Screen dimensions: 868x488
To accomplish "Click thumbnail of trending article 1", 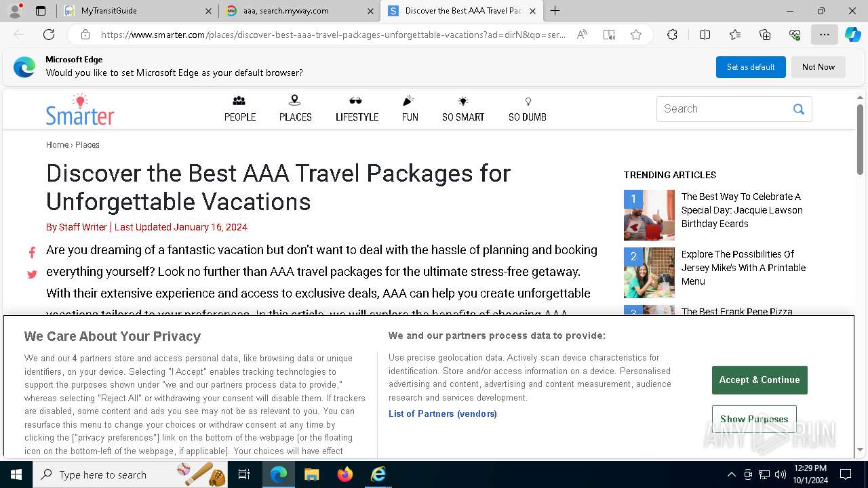I will tap(649, 215).
